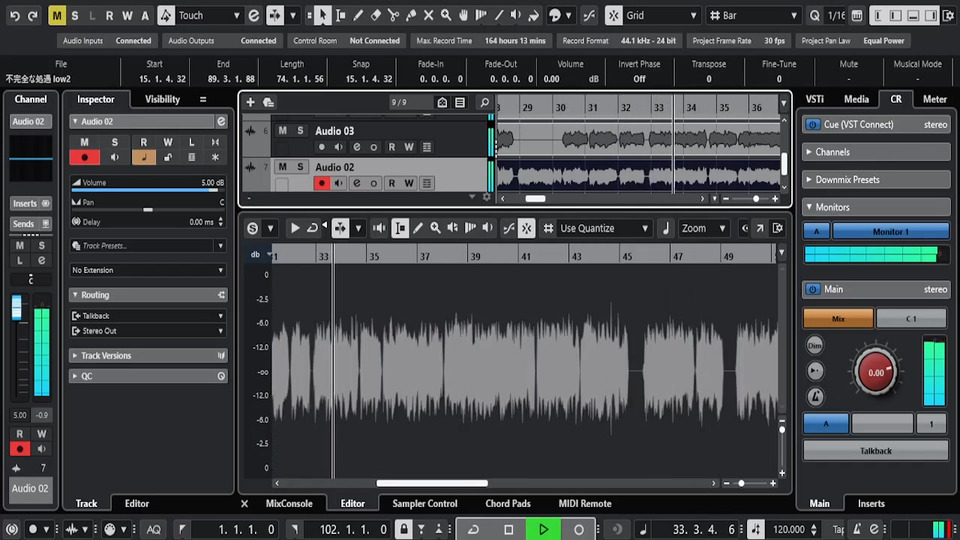
Task: Open the Visibility tab
Action: 162,99
